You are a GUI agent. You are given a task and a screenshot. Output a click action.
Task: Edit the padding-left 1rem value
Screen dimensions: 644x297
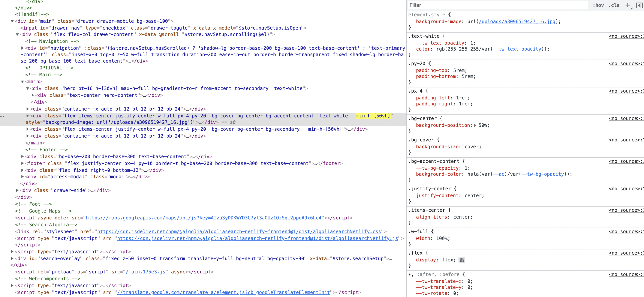(x=461, y=98)
